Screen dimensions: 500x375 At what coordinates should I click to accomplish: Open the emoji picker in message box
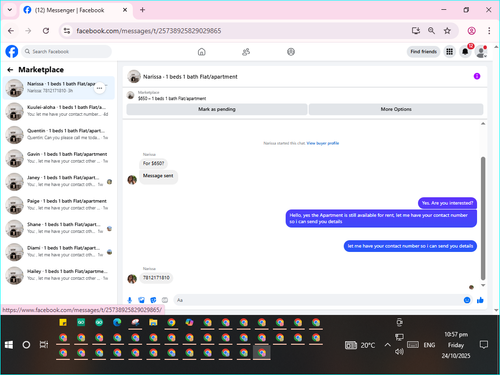pyautogui.click(x=467, y=300)
